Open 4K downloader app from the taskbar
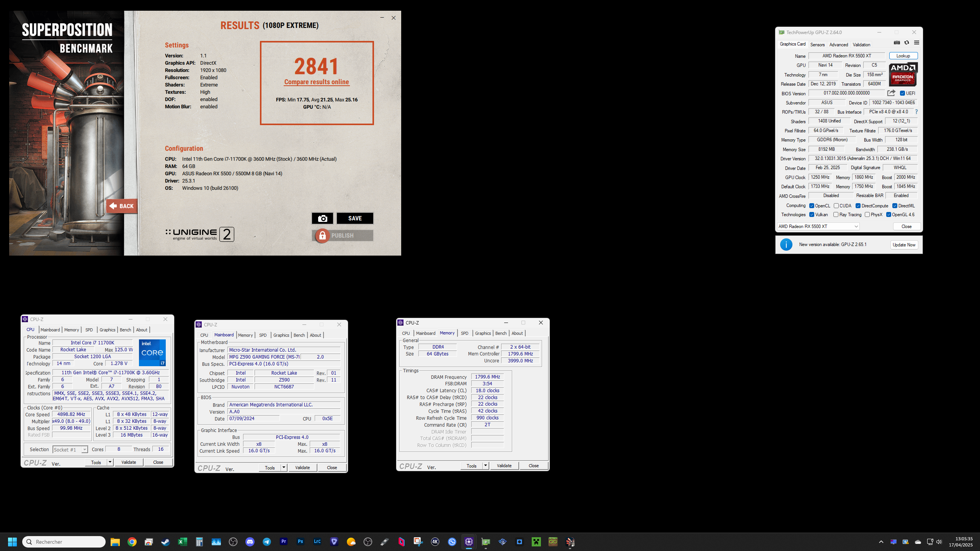The image size is (980, 551). (x=435, y=542)
